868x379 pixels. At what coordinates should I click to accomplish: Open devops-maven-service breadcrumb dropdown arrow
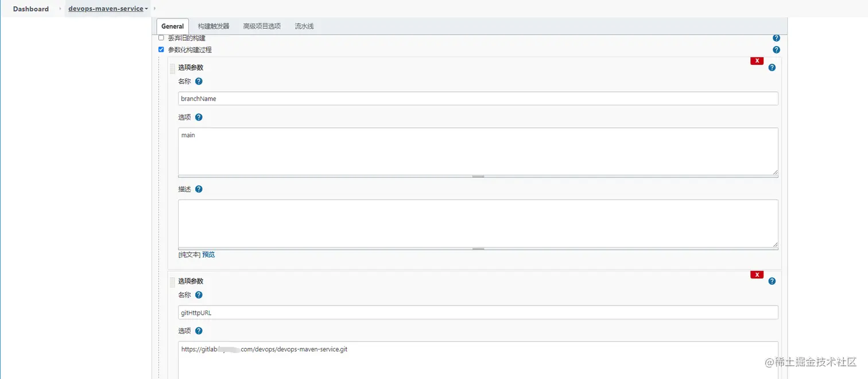coord(147,9)
